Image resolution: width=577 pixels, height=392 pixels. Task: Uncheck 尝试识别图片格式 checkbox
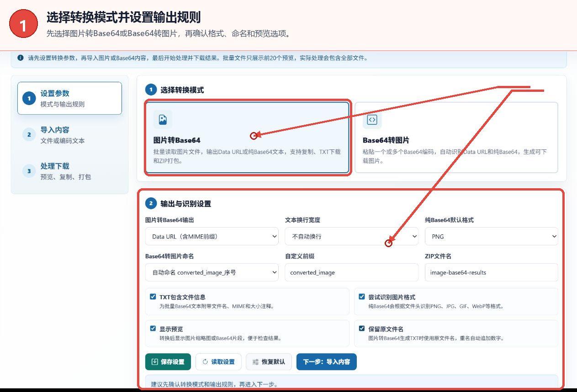pos(362,297)
